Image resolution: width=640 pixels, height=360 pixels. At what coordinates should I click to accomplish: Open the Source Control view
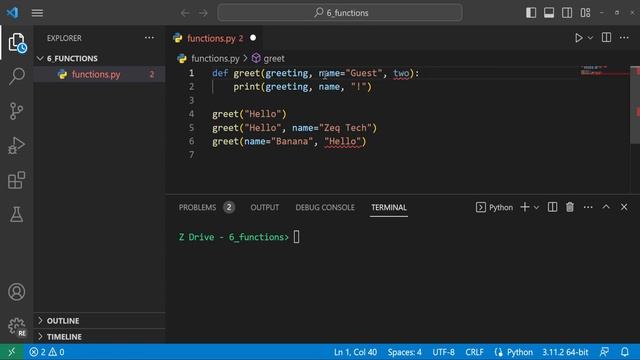coord(17,111)
